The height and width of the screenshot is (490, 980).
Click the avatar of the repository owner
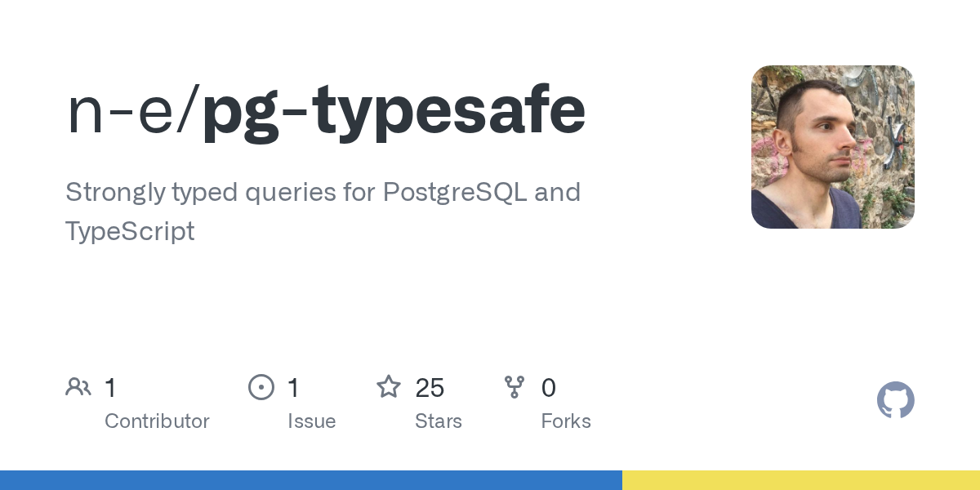tap(833, 146)
